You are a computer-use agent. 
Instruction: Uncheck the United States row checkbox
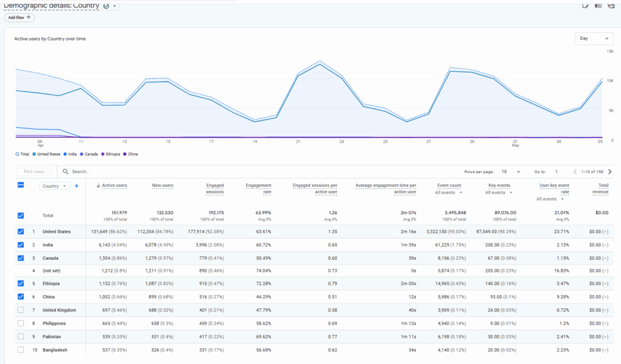tap(21, 231)
